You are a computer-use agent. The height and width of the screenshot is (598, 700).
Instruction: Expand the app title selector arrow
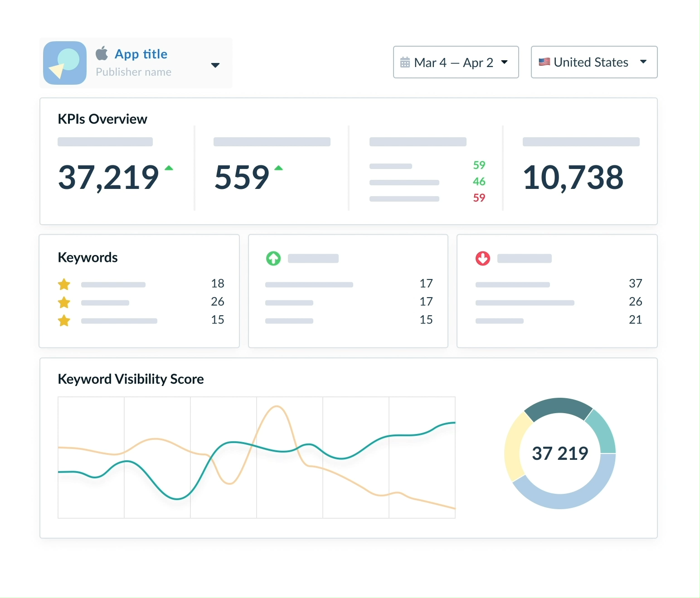click(x=215, y=65)
